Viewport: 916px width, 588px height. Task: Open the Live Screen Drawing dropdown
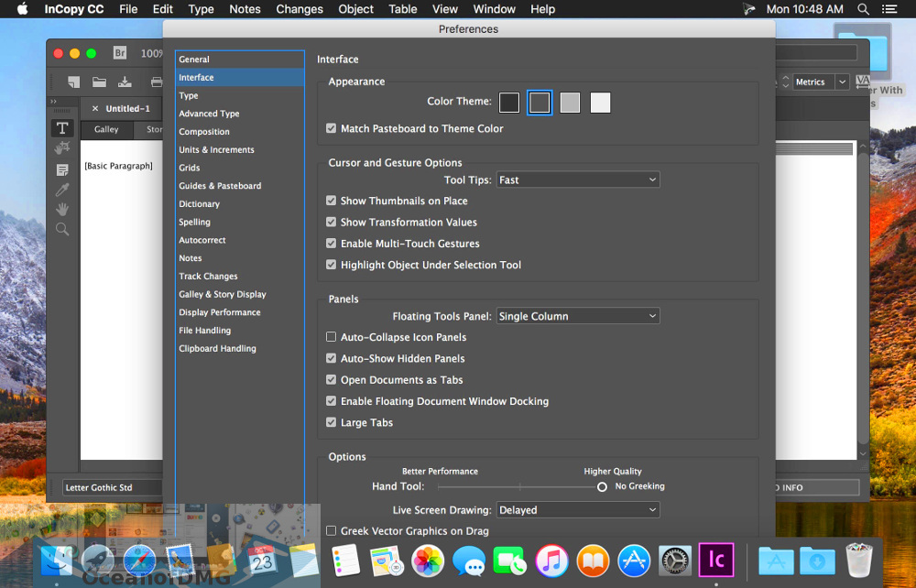[x=578, y=509]
